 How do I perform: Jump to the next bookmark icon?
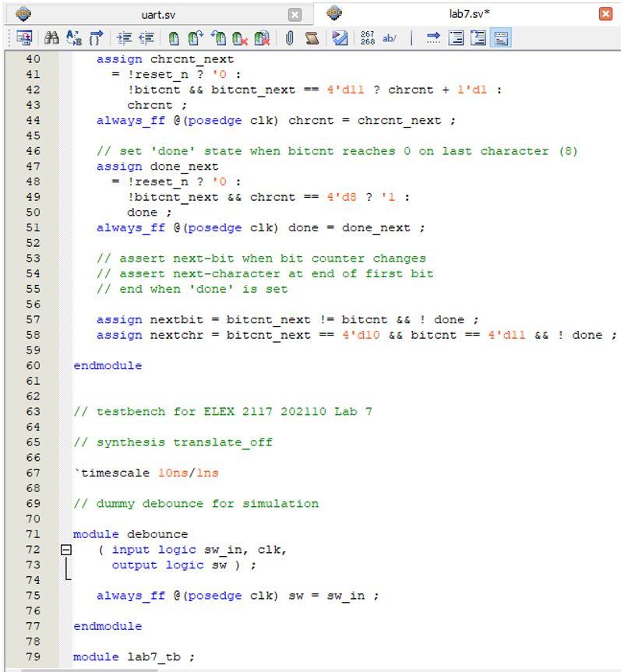[x=196, y=38]
